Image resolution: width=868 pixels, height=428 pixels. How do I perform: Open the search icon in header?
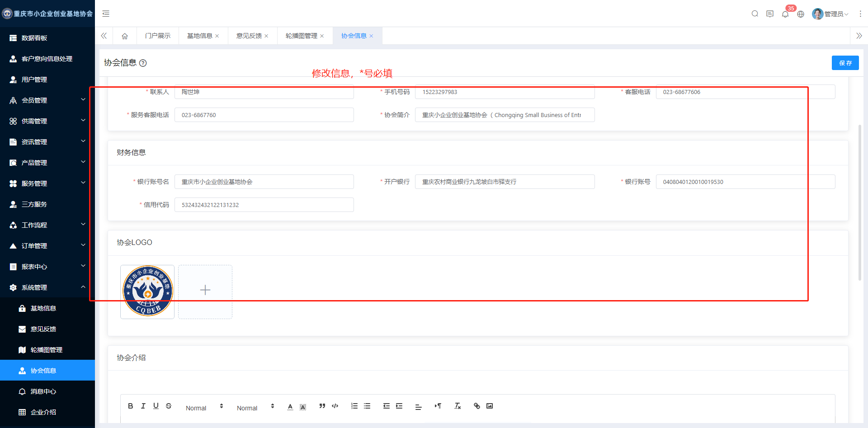point(755,14)
